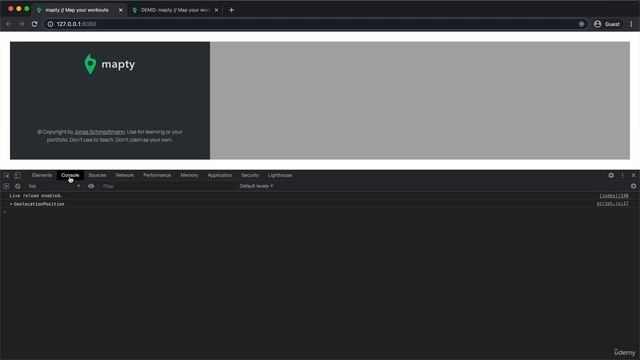Viewport: 640px width, 360px height.
Task: Open the Network tab in DevTools
Action: click(124, 175)
